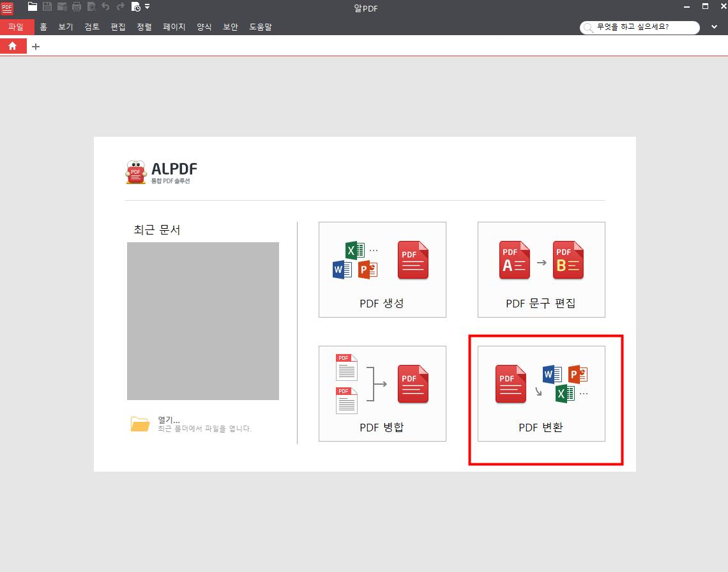
Task: Click the PDF 문구 편집 tile
Action: coord(542,270)
